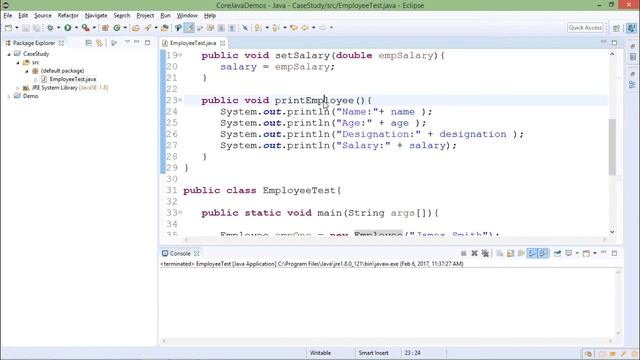Collapse the CaseStudy project tree node
The width and height of the screenshot is (640, 360).
pyautogui.click(x=9, y=54)
